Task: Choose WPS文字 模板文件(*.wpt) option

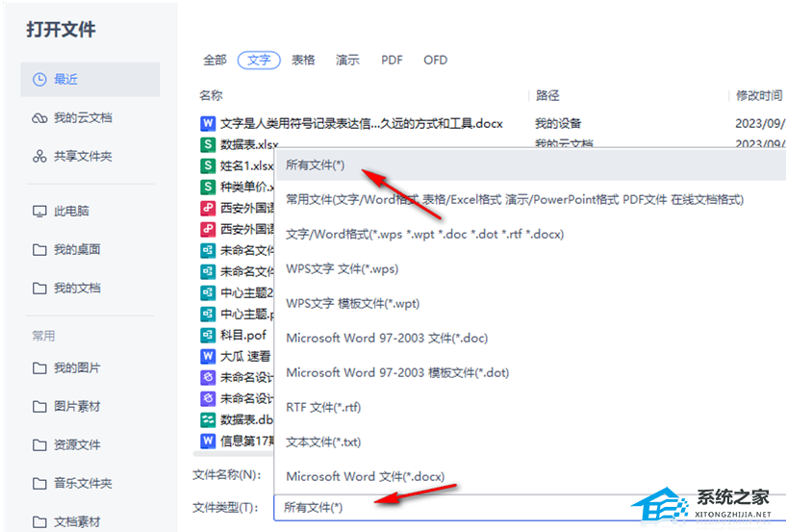Action: 530,303
